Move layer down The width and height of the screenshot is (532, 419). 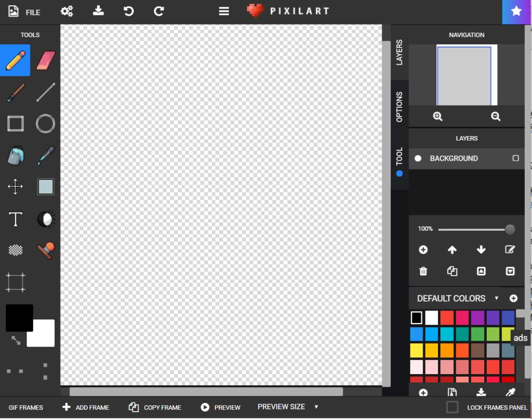pos(481,250)
